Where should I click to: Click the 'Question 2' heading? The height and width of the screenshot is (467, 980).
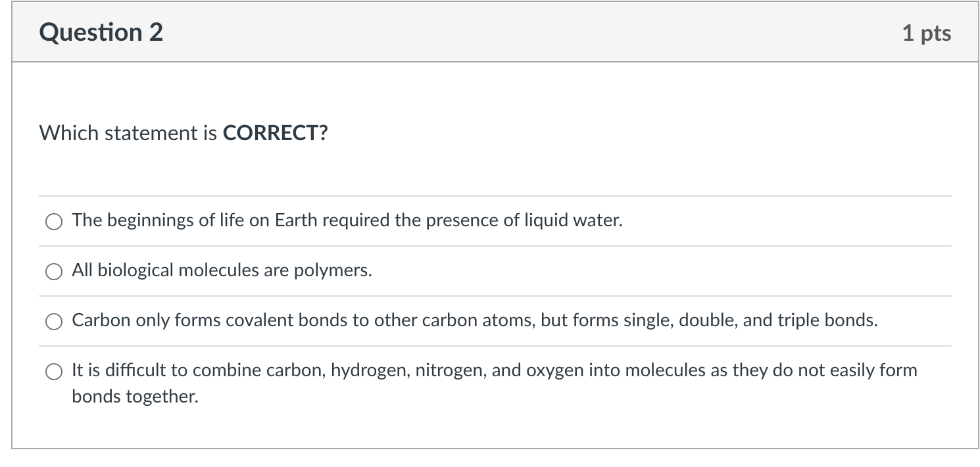[101, 32]
